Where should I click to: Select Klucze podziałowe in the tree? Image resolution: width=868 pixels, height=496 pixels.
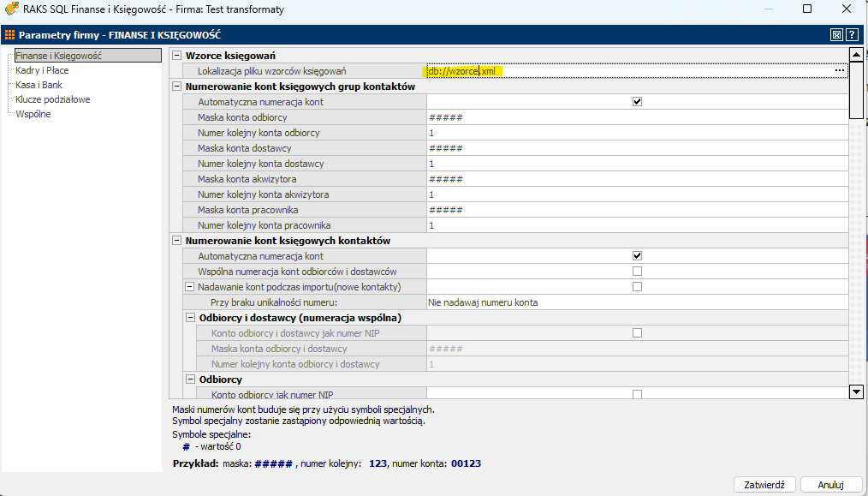pyautogui.click(x=52, y=99)
